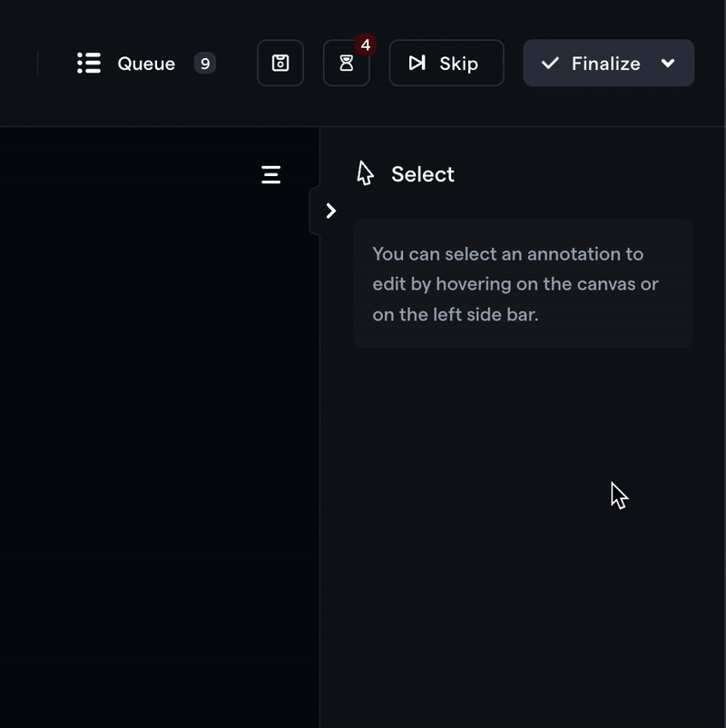Click the Finalize checkmark icon
The height and width of the screenshot is (728, 726).
(550, 63)
